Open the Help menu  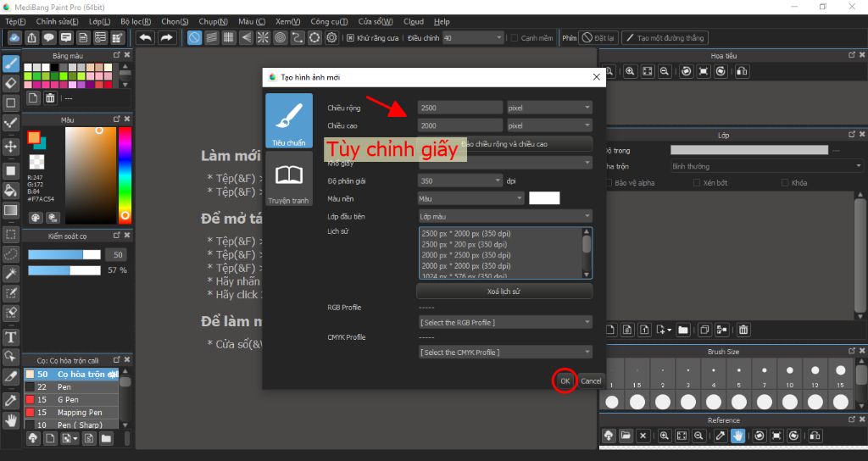point(442,21)
